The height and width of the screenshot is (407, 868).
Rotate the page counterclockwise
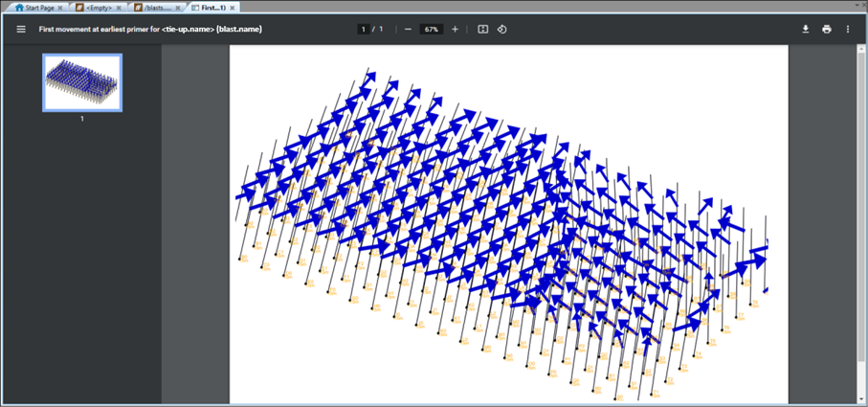[x=501, y=30]
